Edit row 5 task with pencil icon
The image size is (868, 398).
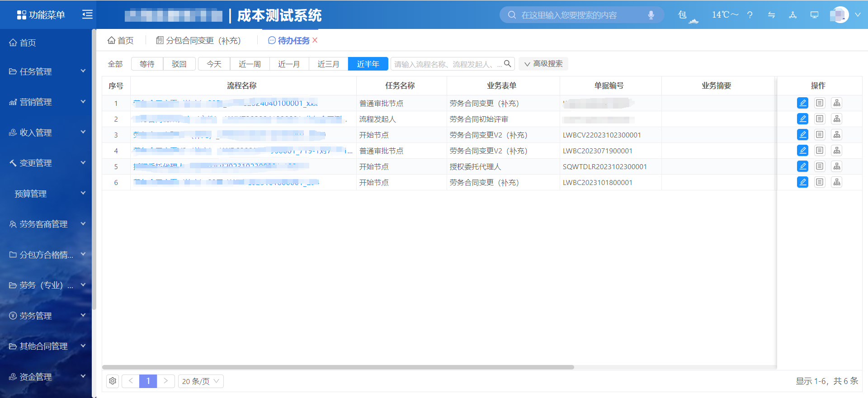(802, 166)
